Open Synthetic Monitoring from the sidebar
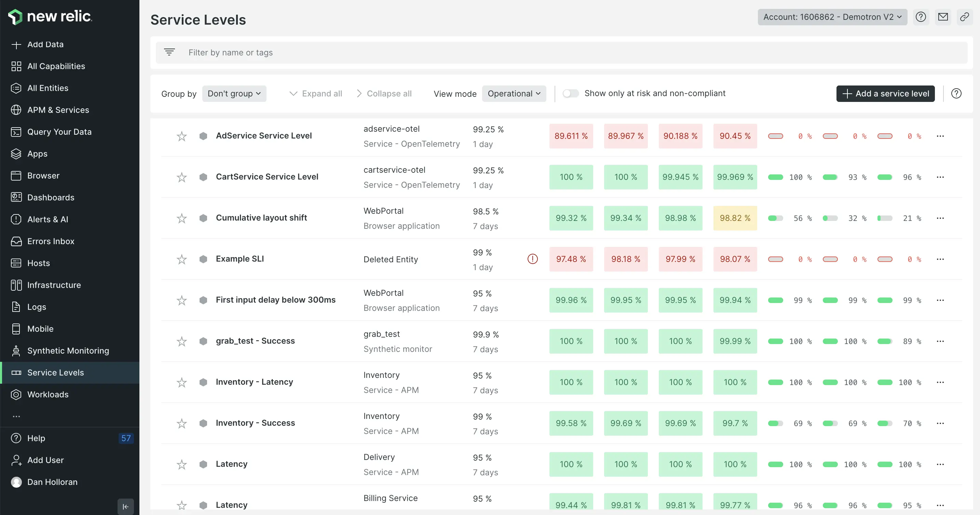Screen dimensions: 980x515 (68, 351)
